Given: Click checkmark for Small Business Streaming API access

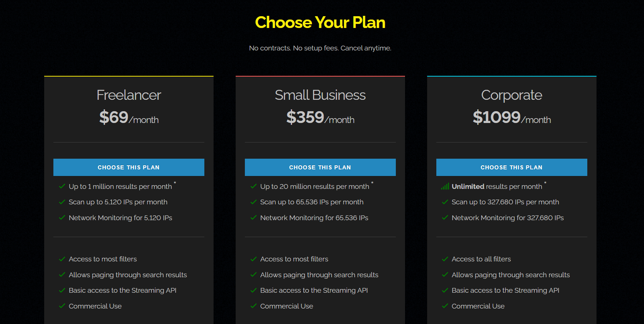Looking at the screenshot, I should [x=254, y=290].
